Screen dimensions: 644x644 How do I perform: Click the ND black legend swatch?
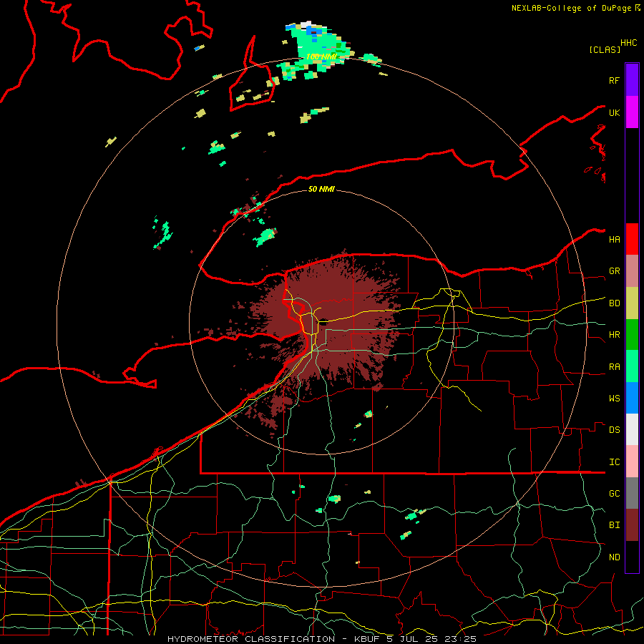click(x=632, y=557)
